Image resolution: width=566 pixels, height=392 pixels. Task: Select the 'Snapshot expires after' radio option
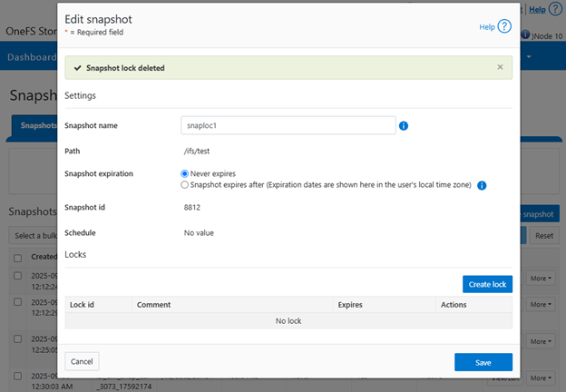pos(186,185)
